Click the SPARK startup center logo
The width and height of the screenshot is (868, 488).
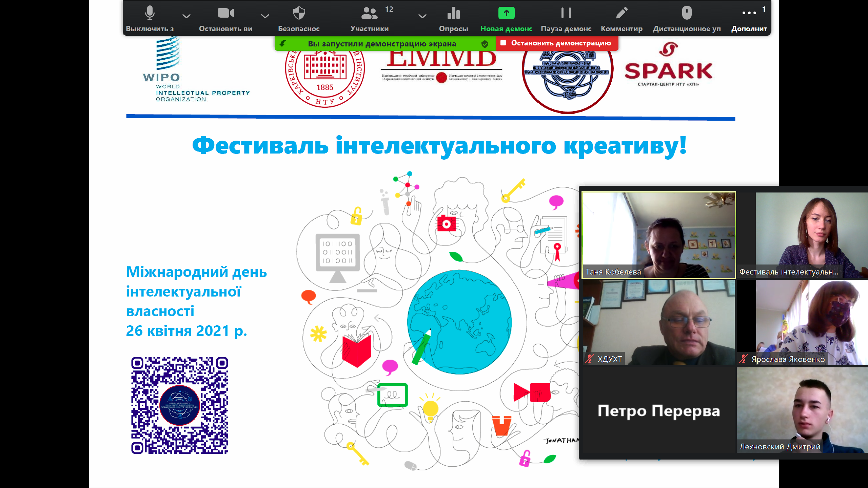tap(668, 64)
